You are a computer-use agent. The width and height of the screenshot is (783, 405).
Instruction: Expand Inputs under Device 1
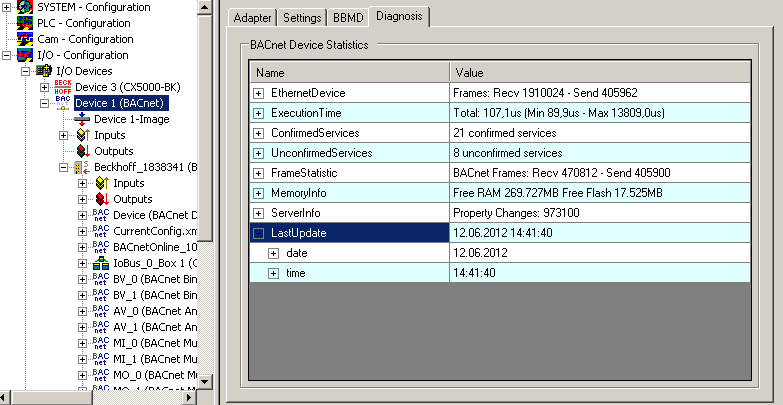63,135
